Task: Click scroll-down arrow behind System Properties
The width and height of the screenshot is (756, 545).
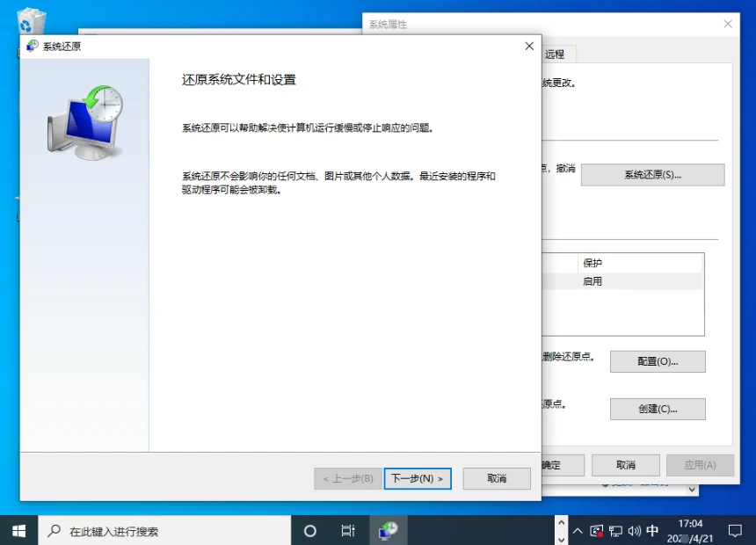Action: tap(692, 490)
